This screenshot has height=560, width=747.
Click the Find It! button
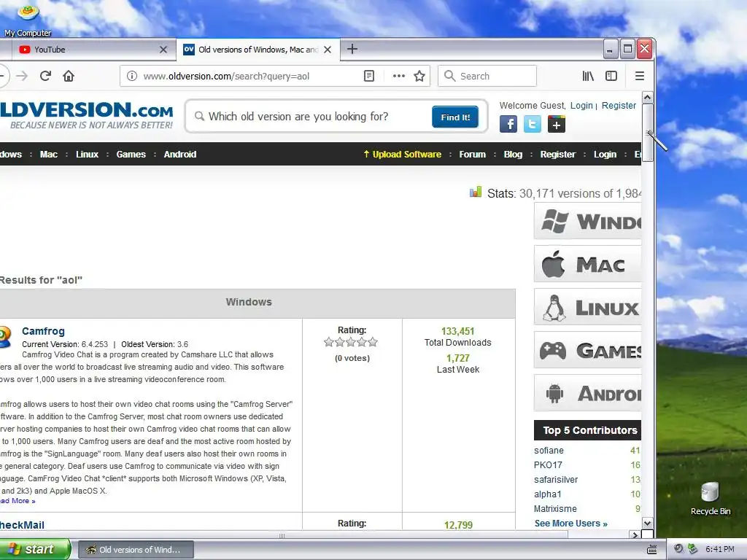tap(455, 117)
